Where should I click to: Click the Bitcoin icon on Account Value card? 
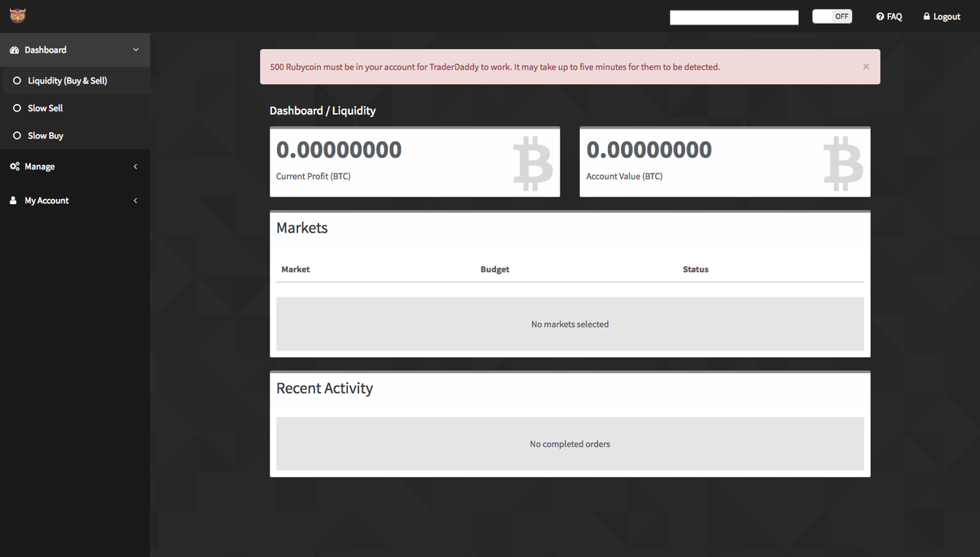(843, 161)
